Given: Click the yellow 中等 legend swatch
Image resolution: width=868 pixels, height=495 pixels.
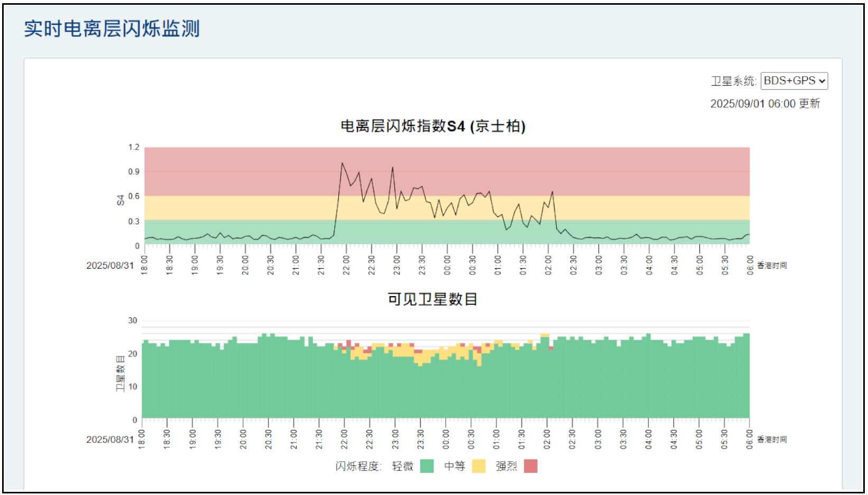Looking at the screenshot, I should click(x=478, y=466).
